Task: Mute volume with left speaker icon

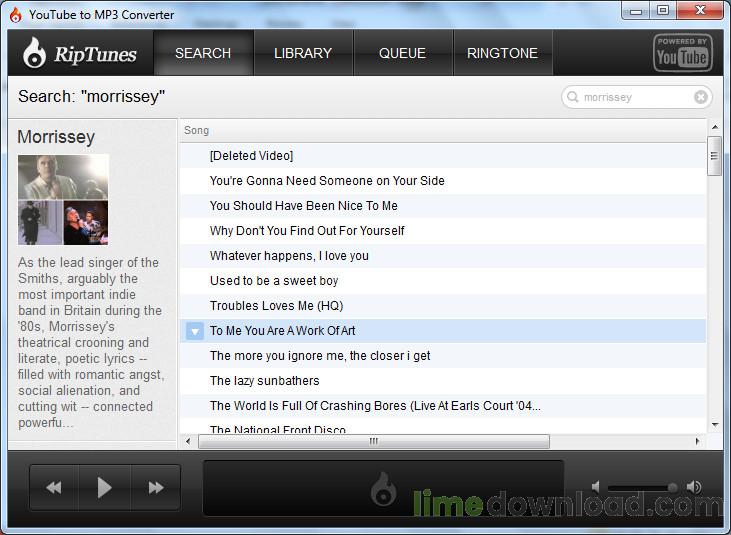Action: pos(595,487)
